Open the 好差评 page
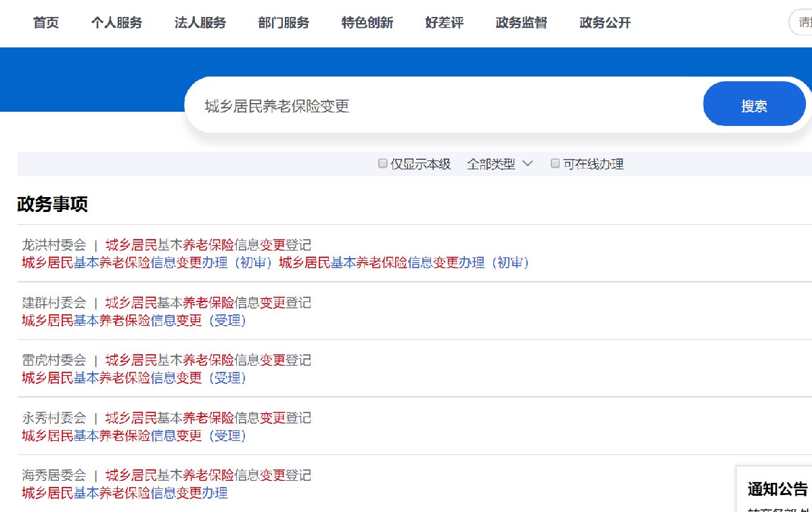 [x=445, y=23]
